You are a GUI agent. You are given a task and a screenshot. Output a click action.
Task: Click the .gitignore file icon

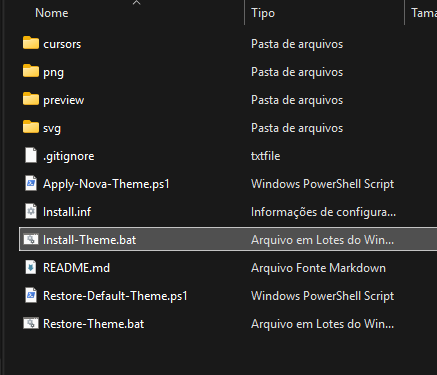pyautogui.click(x=31, y=156)
